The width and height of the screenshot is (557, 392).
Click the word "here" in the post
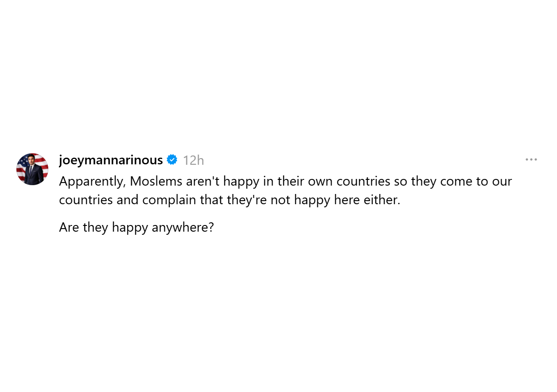click(x=347, y=200)
